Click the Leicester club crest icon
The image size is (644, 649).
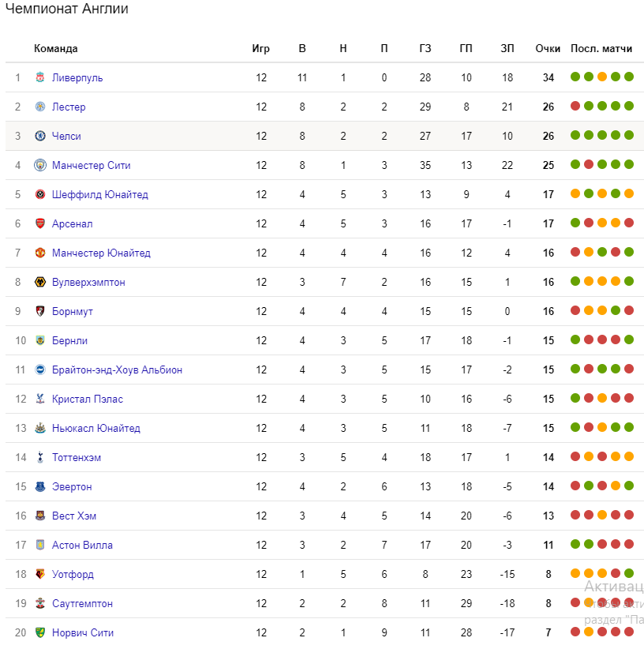click(40, 107)
